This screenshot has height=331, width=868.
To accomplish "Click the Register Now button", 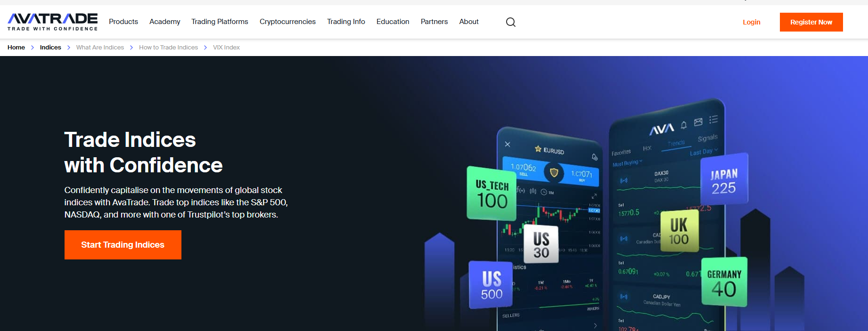I will (811, 22).
